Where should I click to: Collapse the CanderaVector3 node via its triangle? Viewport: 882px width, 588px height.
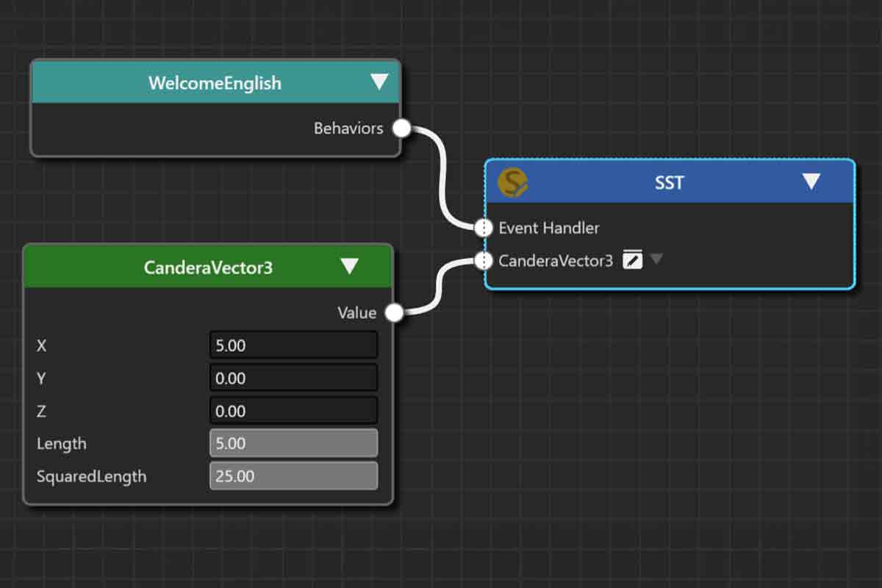[351, 268]
